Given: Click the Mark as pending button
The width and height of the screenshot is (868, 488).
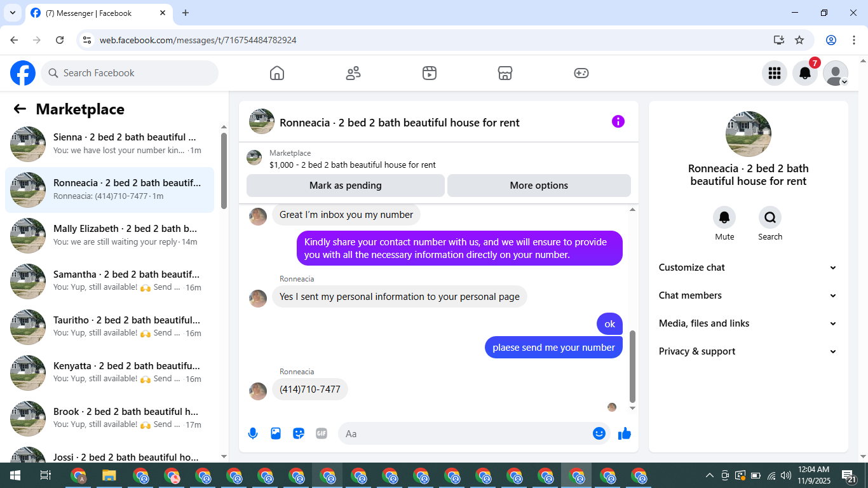Looking at the screenshot, I should pos(346,186).
